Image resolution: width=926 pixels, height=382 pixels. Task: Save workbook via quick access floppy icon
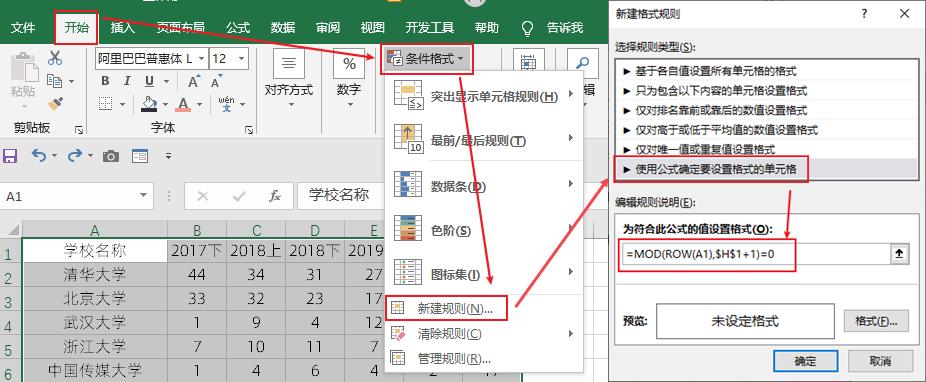tap(11, 156)
